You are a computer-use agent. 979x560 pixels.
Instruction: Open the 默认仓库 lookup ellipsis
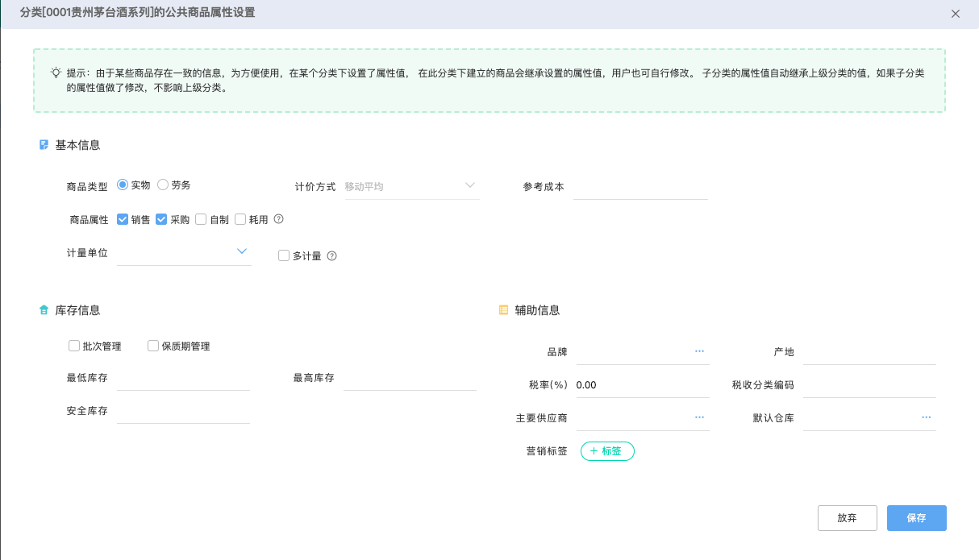coord(927,417)
